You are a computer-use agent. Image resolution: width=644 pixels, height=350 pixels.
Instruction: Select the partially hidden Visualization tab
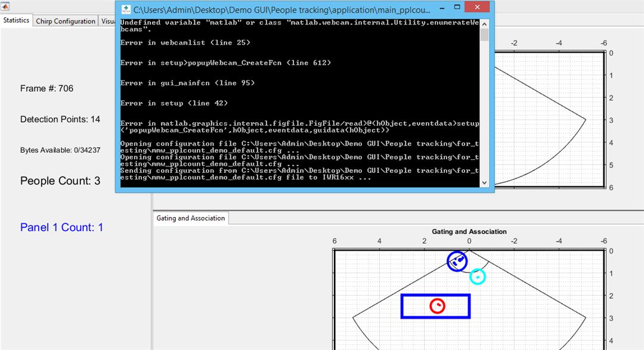click(x=107, y=21)
